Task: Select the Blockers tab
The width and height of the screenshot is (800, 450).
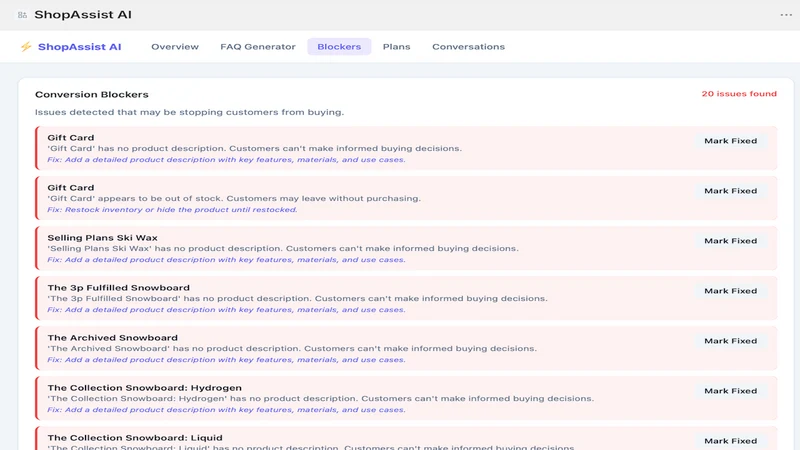Action: coord(339,46)
